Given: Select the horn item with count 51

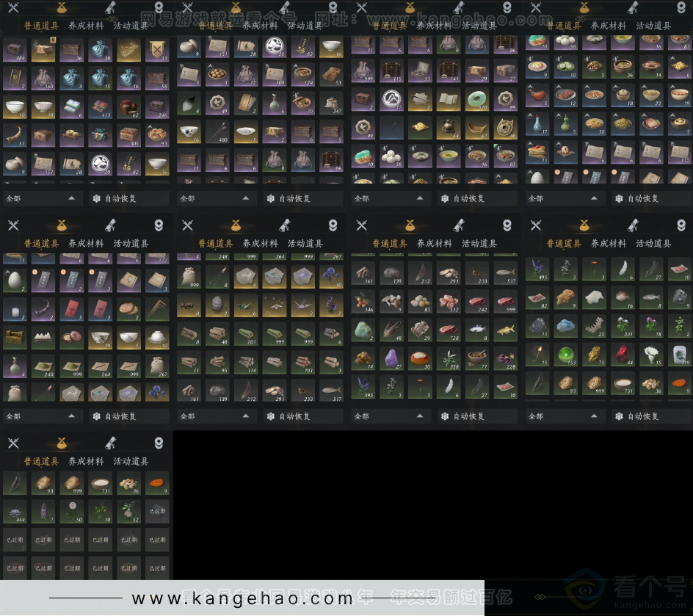Looking at the screenshot, I should [x=15, y=135].
